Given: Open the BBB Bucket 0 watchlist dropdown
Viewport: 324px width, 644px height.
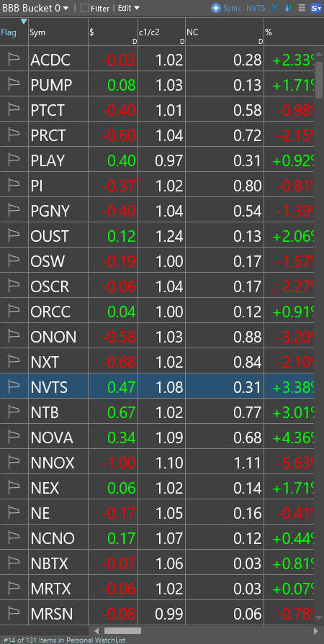Looking at the screenshot, I should [35, 8].
